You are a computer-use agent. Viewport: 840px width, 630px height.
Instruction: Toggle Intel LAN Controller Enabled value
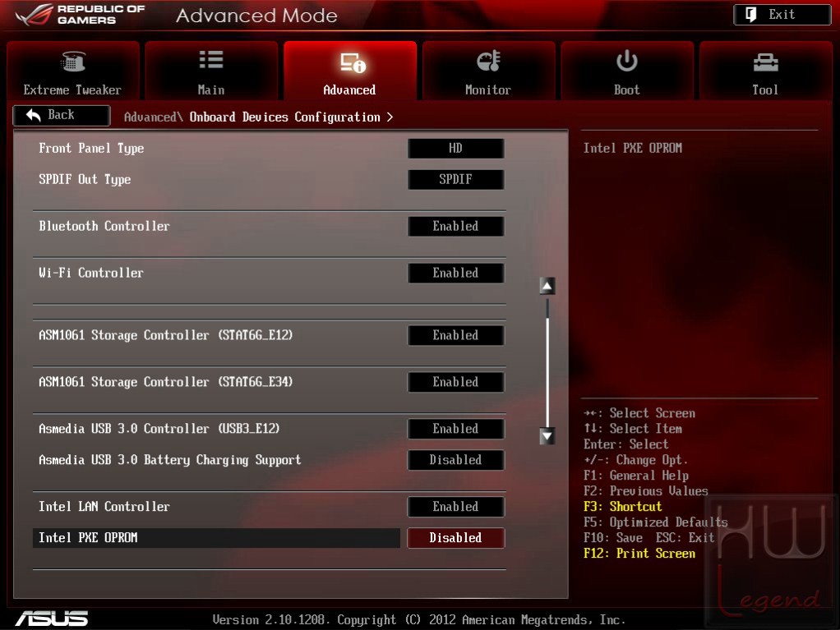[x=455, y=506]
